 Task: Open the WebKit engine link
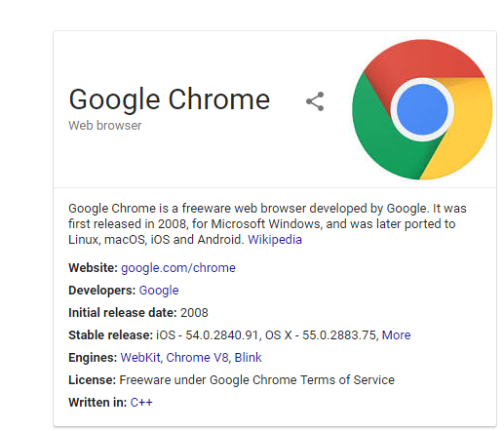[x=140, y=358]
